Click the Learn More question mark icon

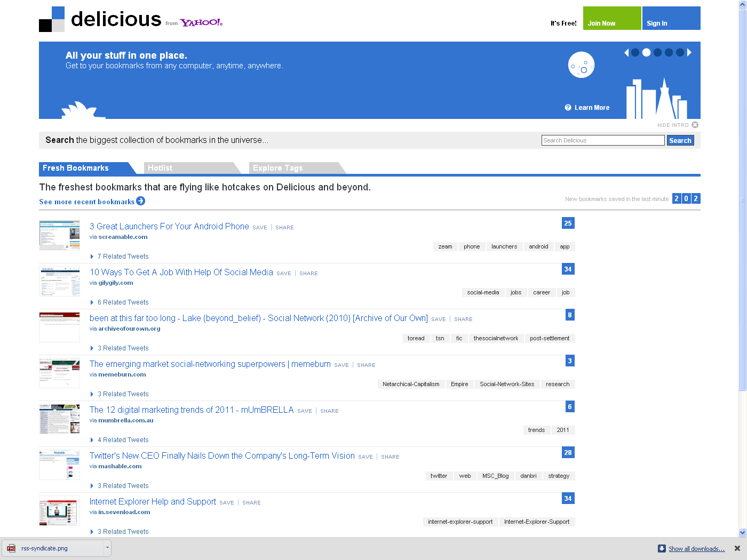(x=568, y=108)
